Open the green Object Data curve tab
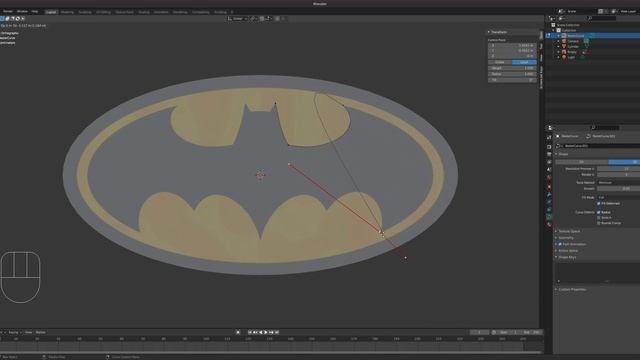Viewport: 640px width, 360px height. click(549, 217)
